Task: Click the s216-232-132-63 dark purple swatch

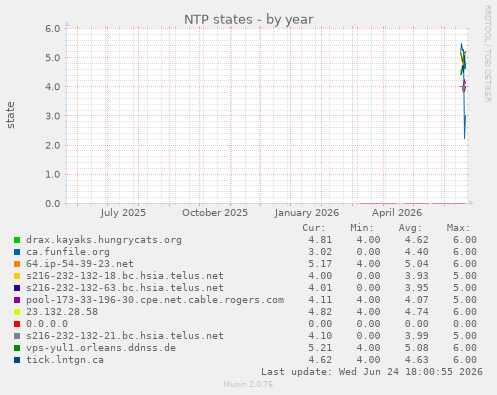Action: coord(17,288)
